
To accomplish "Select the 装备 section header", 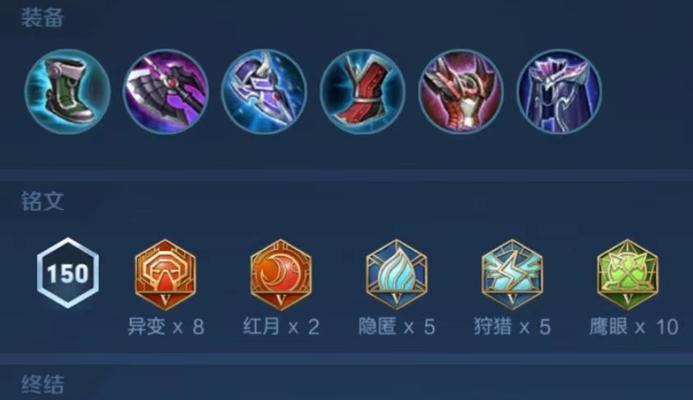I will click(42, 19).
